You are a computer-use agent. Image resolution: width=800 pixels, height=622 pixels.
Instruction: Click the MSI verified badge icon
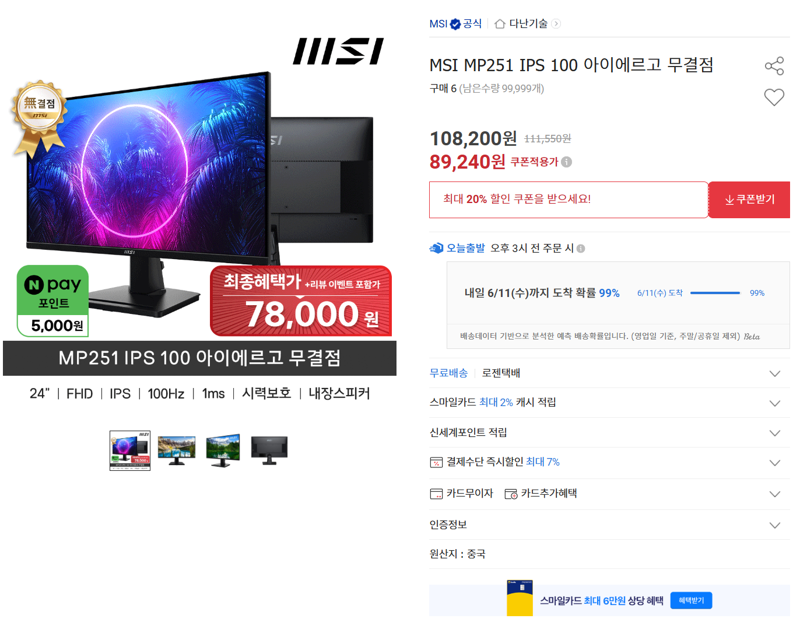point(455,24)
